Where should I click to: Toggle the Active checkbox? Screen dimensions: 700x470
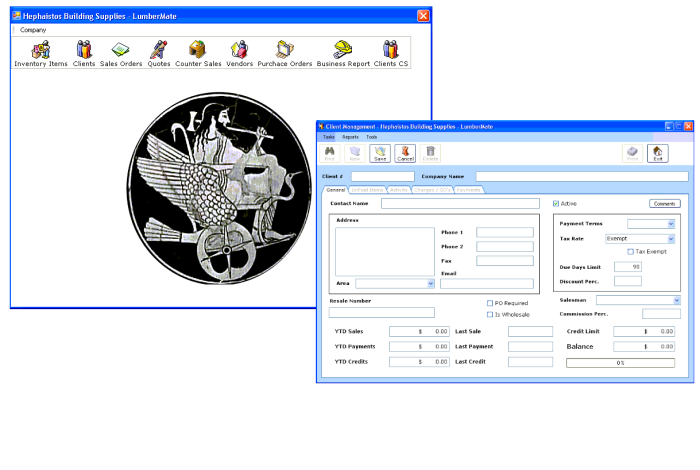[556, 204]
